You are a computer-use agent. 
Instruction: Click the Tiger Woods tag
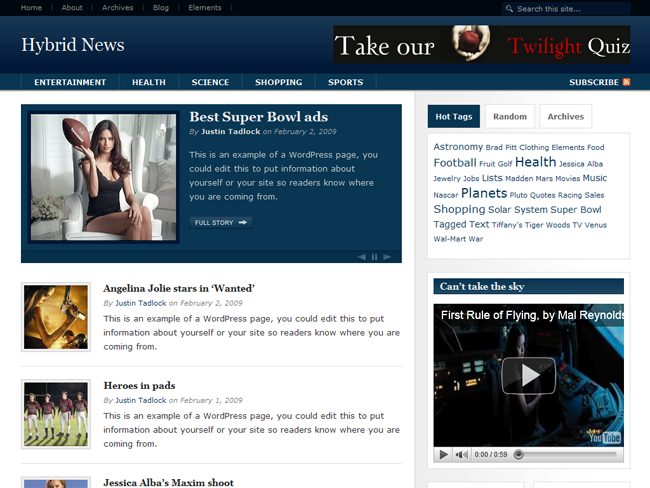point(547,225)
